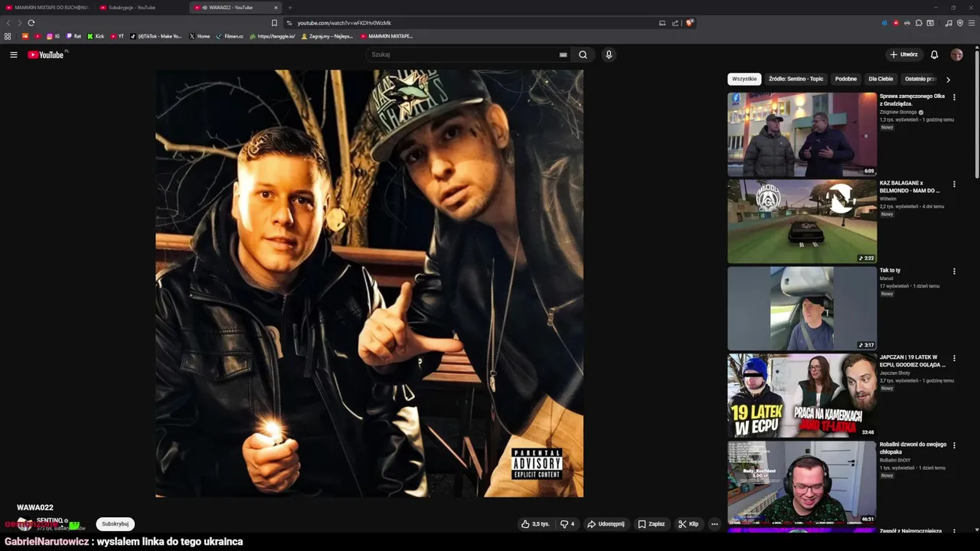Open the IG bookmark
980x551 pixels.
pos(54,36)
